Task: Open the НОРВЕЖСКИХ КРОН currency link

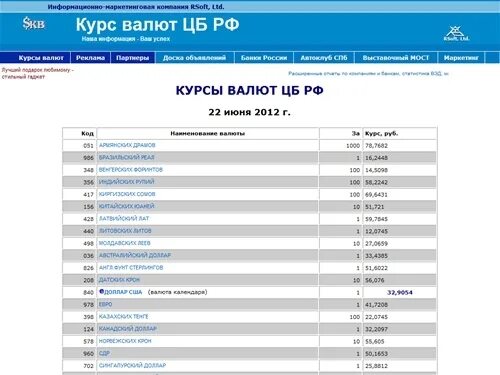Action: coord(125,341)
